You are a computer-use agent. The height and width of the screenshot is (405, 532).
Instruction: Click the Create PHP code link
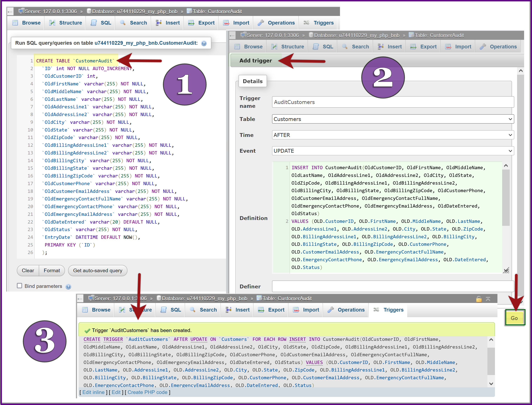coord(147,392)
